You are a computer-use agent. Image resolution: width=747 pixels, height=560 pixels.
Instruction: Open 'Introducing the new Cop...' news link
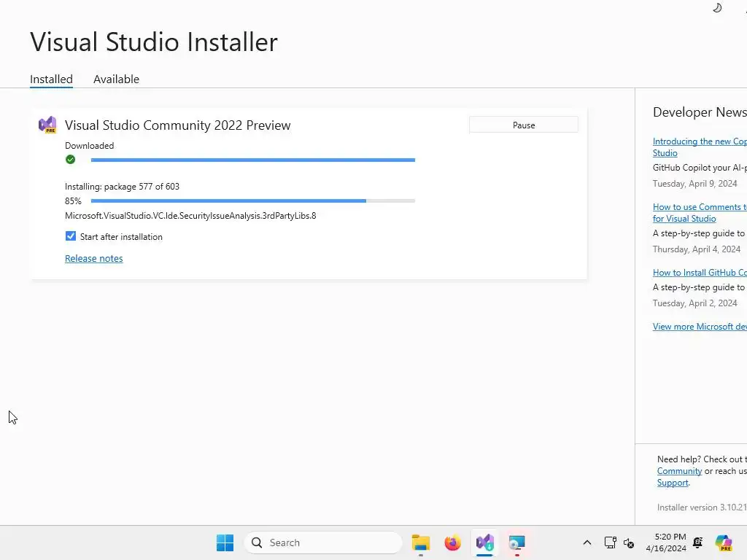(700, 147)
